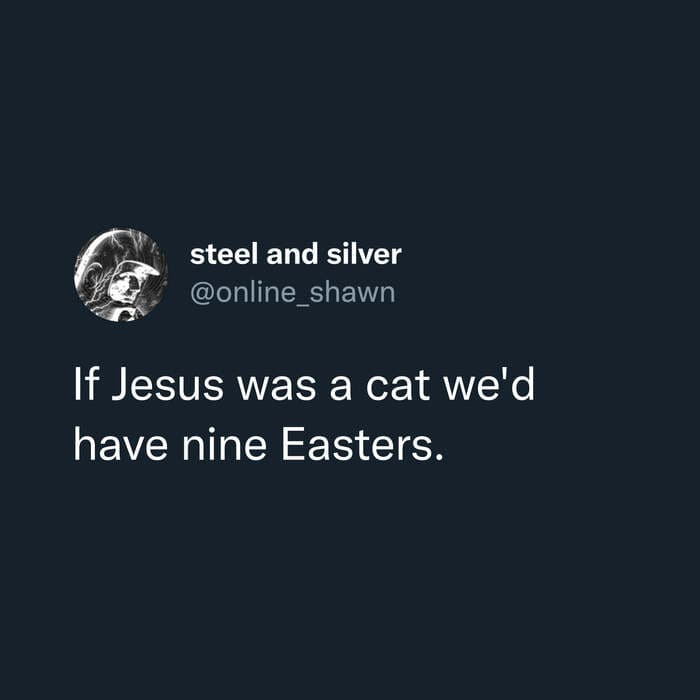Screen dimensions: 700x700
Task: Click the word "steel" in display name
Action: click(224, 254)
